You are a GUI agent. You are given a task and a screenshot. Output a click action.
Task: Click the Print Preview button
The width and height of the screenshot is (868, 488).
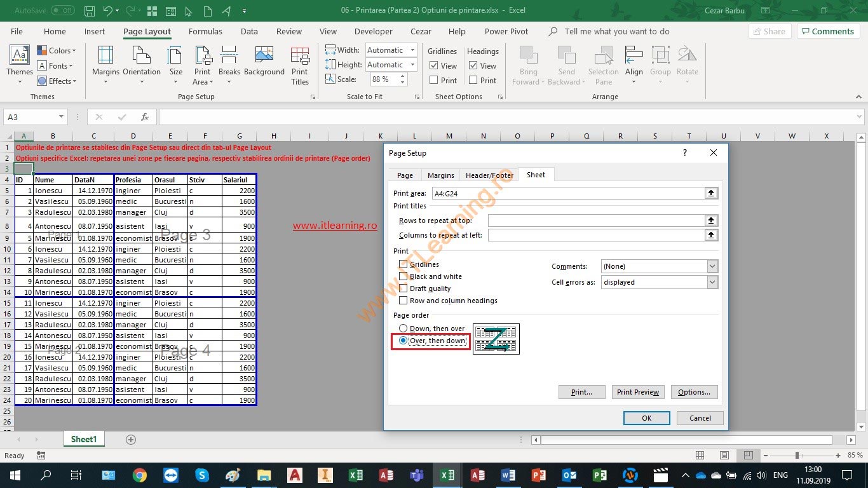(638, 392)
